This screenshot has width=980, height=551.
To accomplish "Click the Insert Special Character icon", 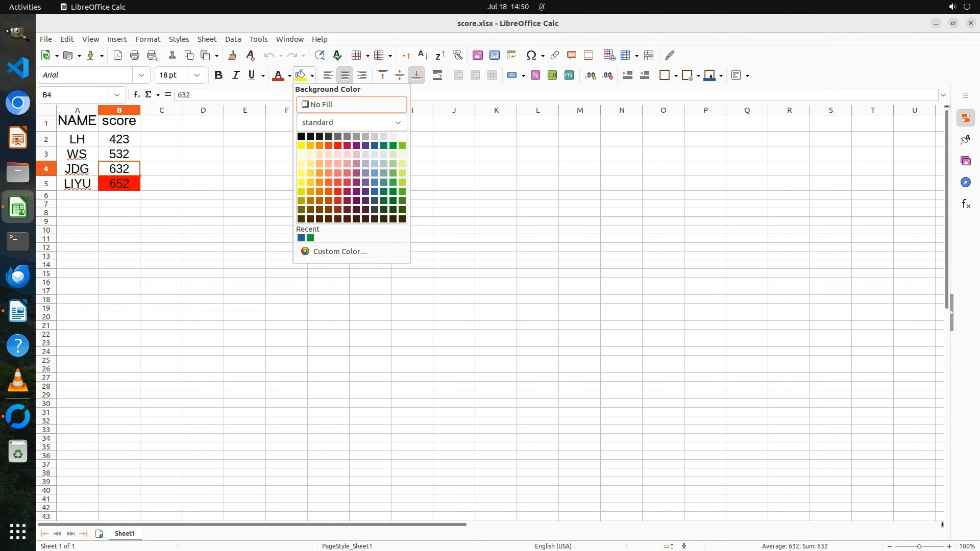I will [531, 55].
